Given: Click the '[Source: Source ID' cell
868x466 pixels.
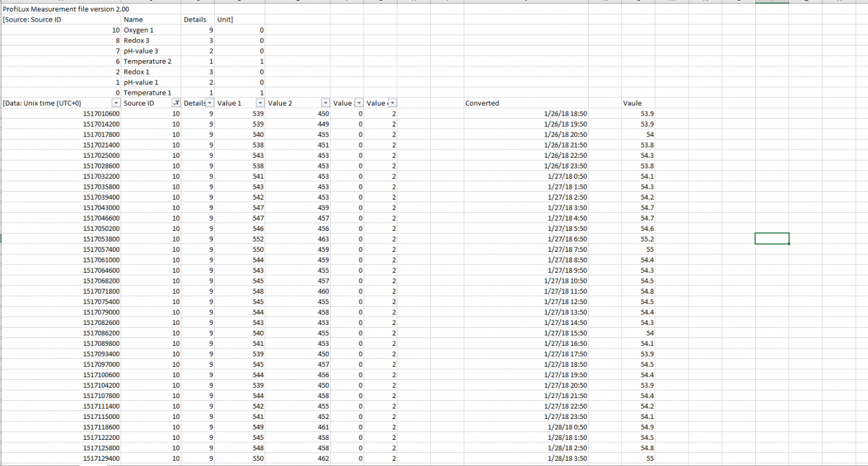Looking at the screenshot, I should tap(61, 20).
